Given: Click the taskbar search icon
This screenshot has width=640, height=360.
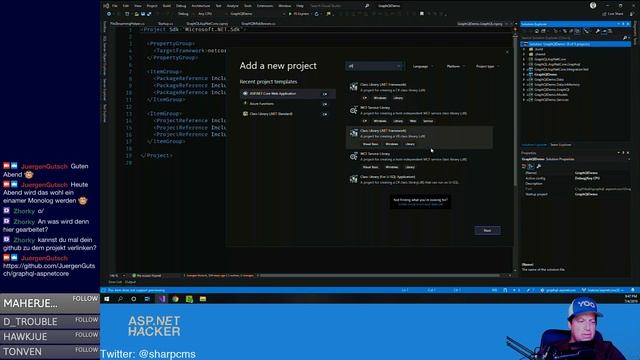Looking at the screenshot, I should 120,299.
